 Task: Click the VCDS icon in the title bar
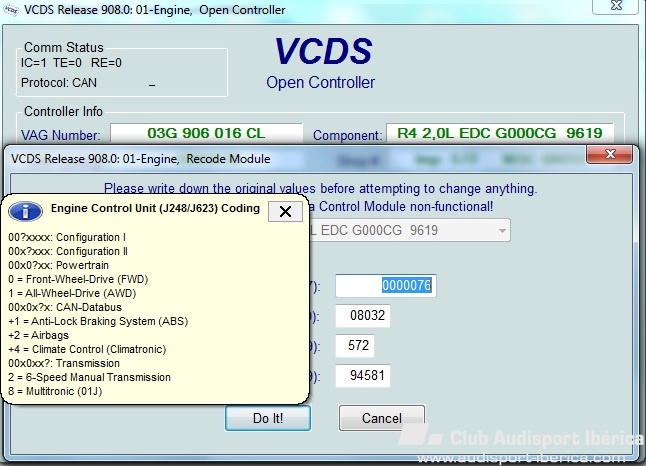coord(11,10)
